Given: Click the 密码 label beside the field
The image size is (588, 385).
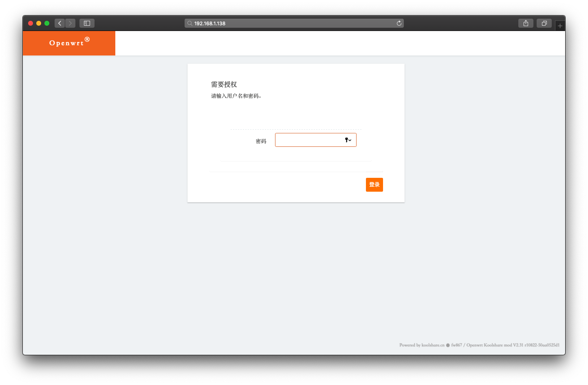Looking at the screenshot, I should (261, 141).
